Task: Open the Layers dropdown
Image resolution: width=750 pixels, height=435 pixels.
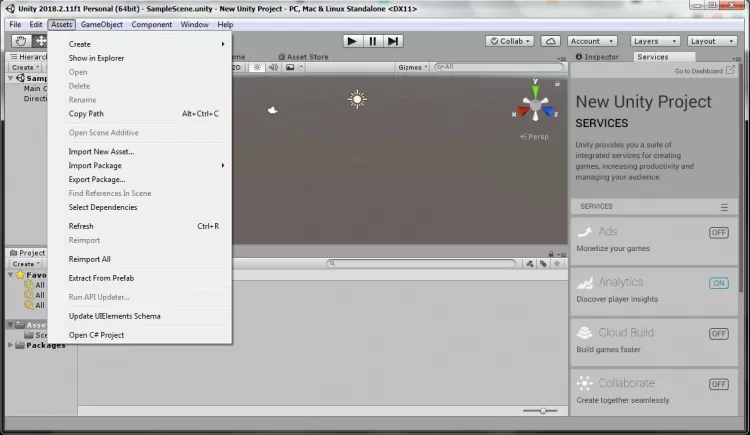Action: (x=655, y=41)
